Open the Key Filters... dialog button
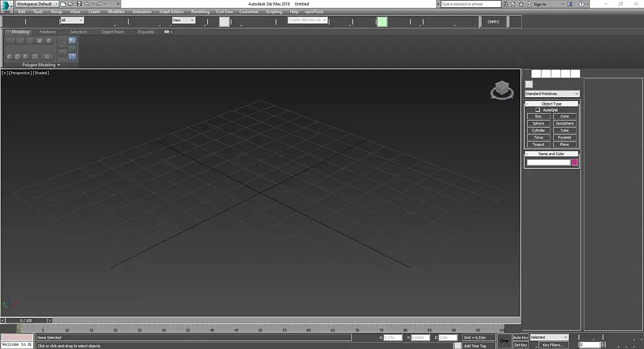 [553, 345]
